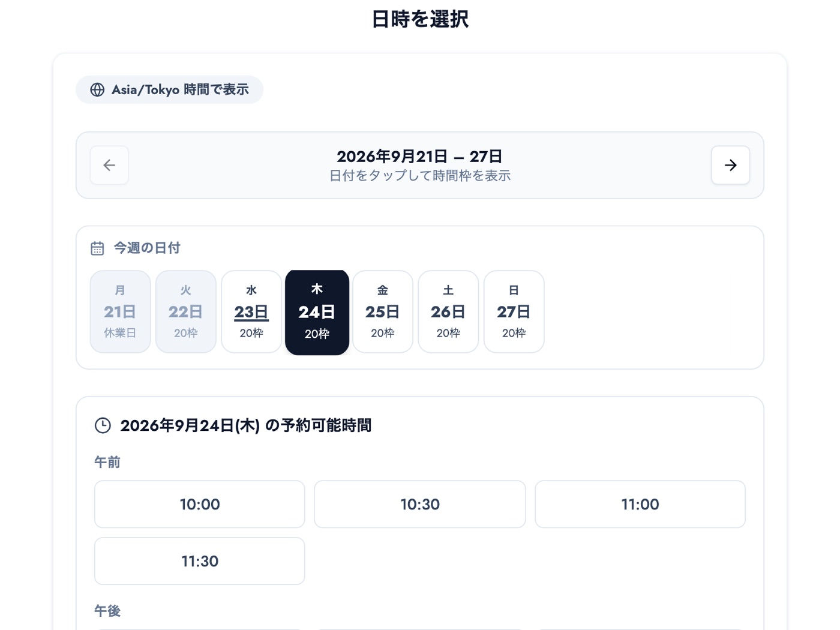Choose Sunday 27日 date card

click(x=514, y=312)
